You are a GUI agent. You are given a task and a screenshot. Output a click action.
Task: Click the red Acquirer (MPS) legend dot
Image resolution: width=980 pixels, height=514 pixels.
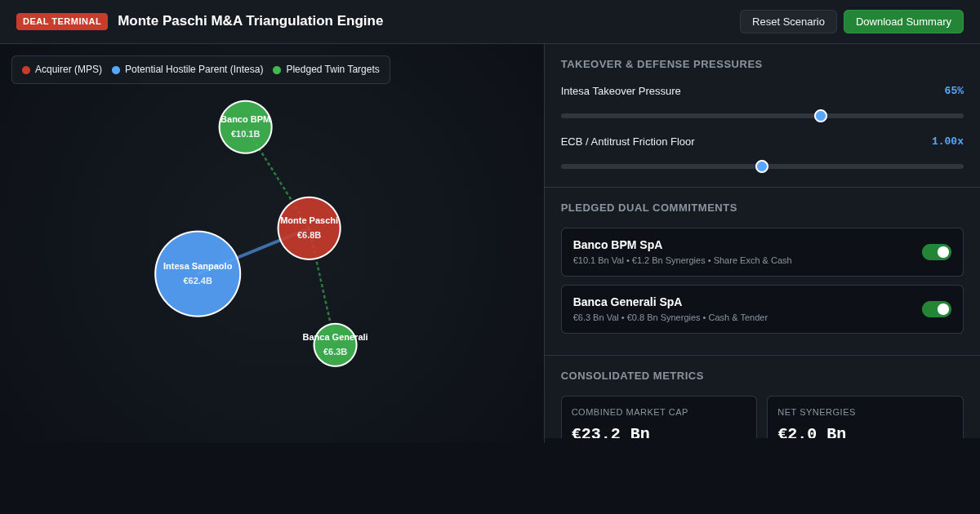click(x=26, y=70)
